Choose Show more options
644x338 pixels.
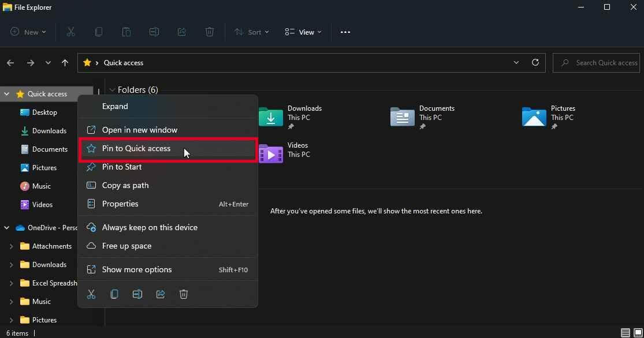137,269
